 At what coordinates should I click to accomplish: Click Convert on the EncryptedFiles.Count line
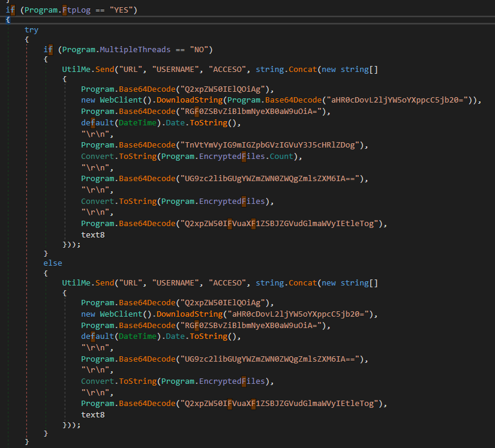pyautogui.click(x=98, y=157)
